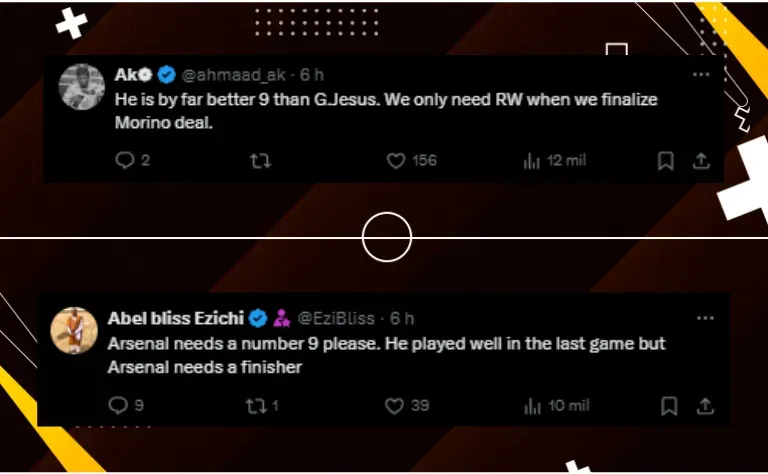This screenshot has height=474, width=768.
Task: Share the Morino deal tweet
Action: [x=701, y=161]
